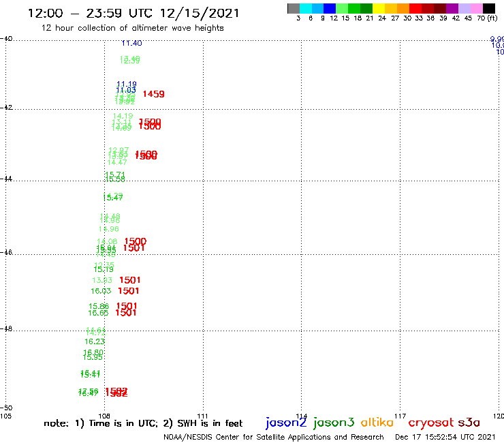This screenshot has height=443, width=504.
Task: Click the -46 latitude axis label
Action: point(6,252)
